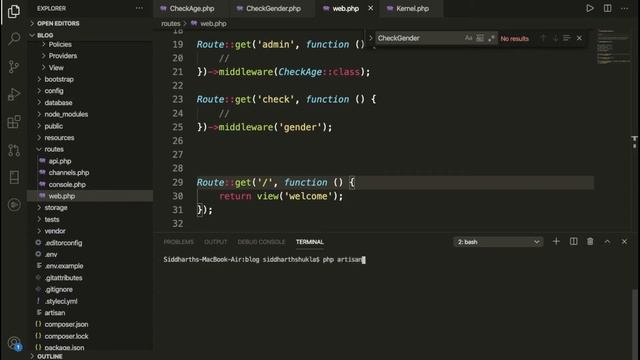Go to previous match in the find widget

[x=543, y=38]
